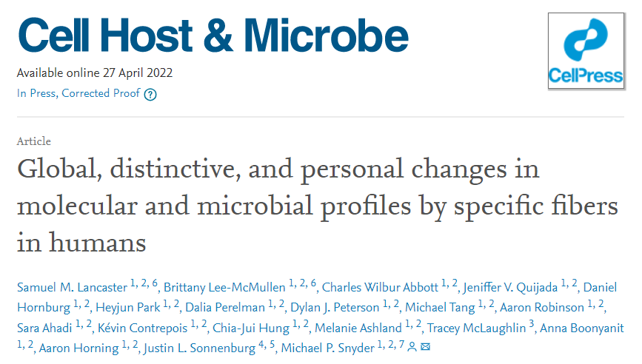Open author Kévin Contrepois
Viewport: 642px width, 364px height.
(x=142, y=328)
